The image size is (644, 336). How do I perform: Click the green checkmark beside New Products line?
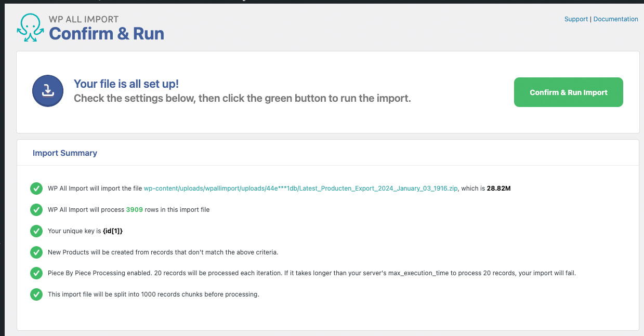click(36, 252)
